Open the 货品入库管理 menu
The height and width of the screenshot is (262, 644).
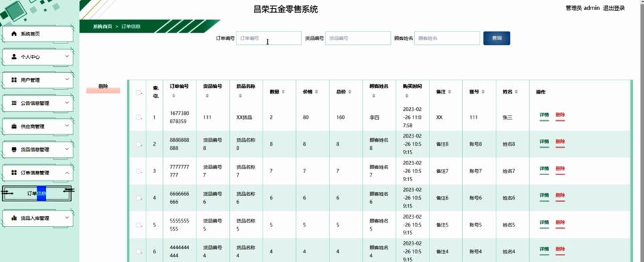point(37,218)
